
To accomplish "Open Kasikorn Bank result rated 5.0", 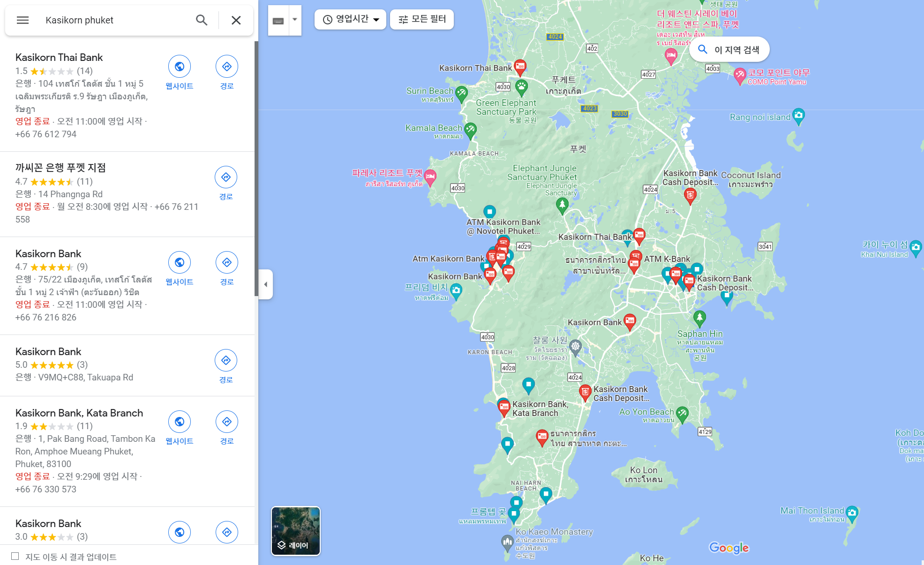I will pos(48,351).
